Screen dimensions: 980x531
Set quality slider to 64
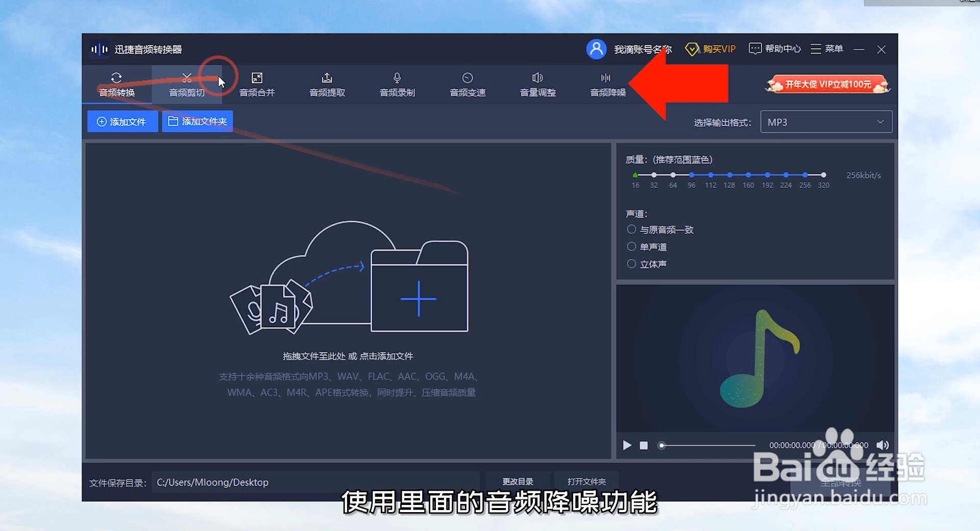pyautogui.click(x=673, y=175)
